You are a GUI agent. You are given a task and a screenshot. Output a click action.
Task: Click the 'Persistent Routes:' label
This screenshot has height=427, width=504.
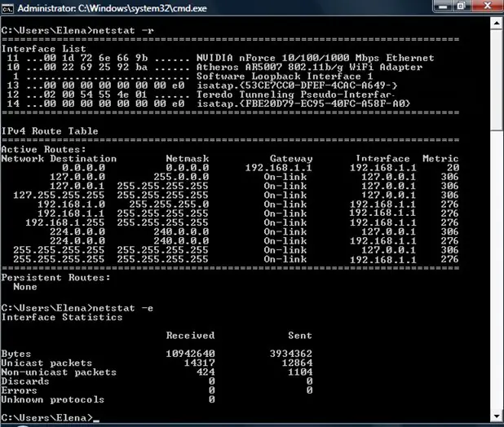click(56, 278)
